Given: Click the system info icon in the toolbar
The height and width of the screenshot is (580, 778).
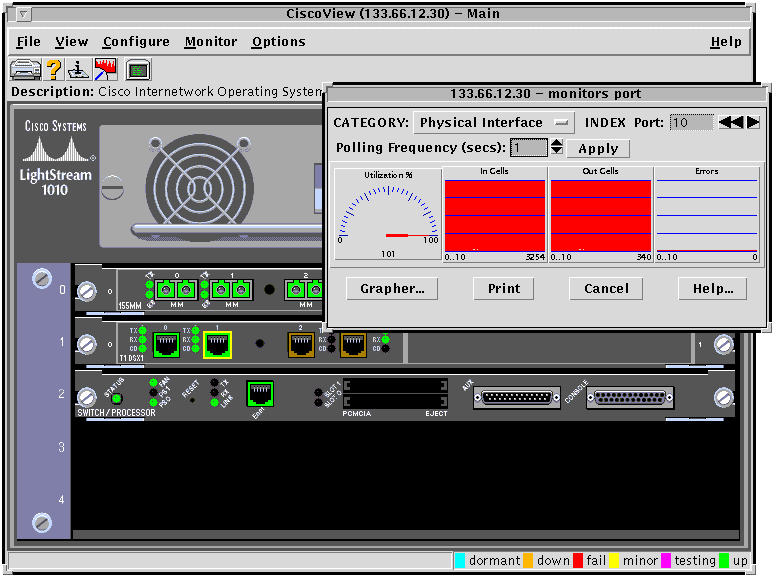Looking at the screenshot, I should tap(78, 69).
